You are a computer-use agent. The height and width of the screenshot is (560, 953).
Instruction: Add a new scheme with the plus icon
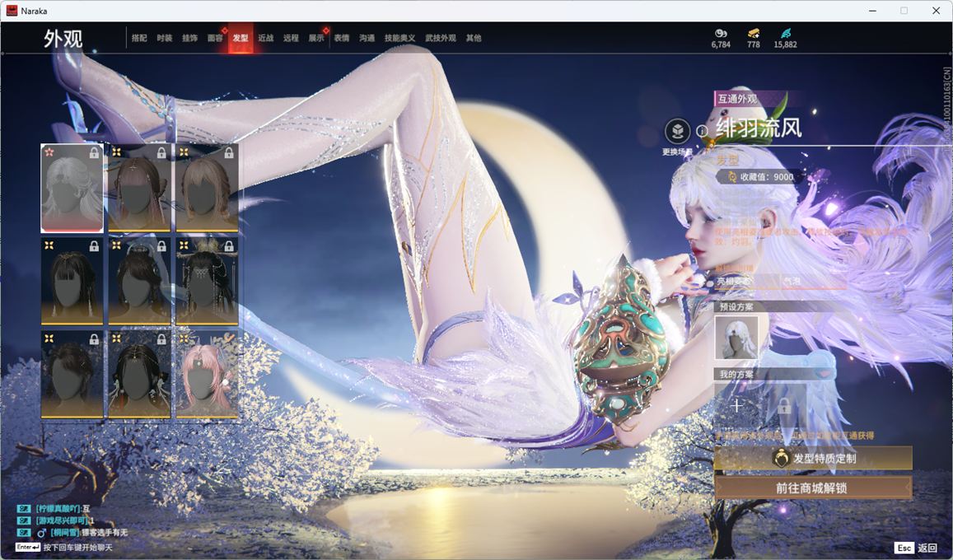tap(736, 405)
